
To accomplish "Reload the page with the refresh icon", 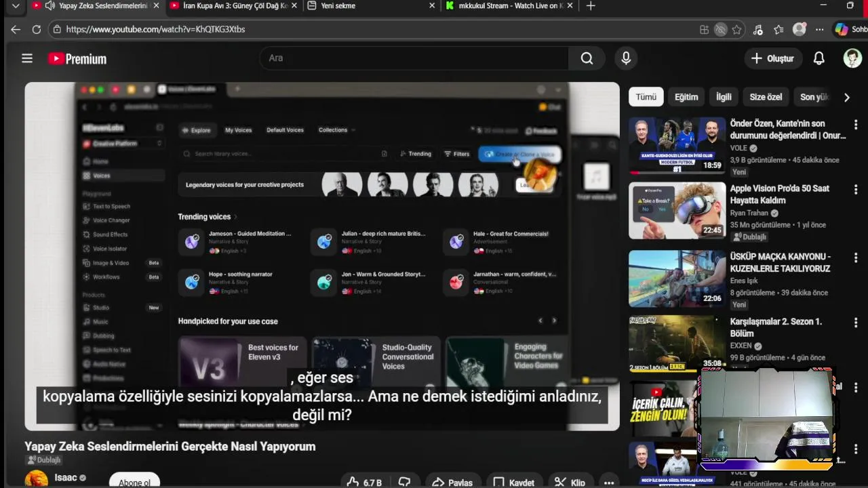I will pyautogui.click(x=37, y=29).
